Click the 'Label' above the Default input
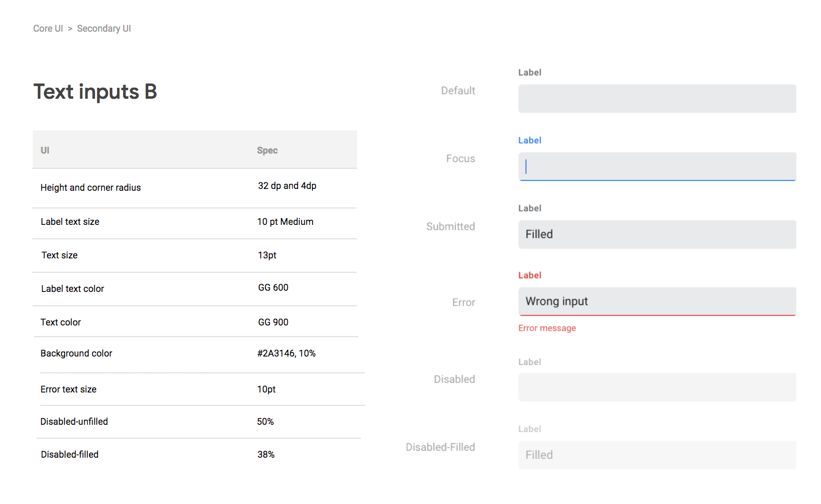Viewport: 821px width, 504px height. point(530,73)
